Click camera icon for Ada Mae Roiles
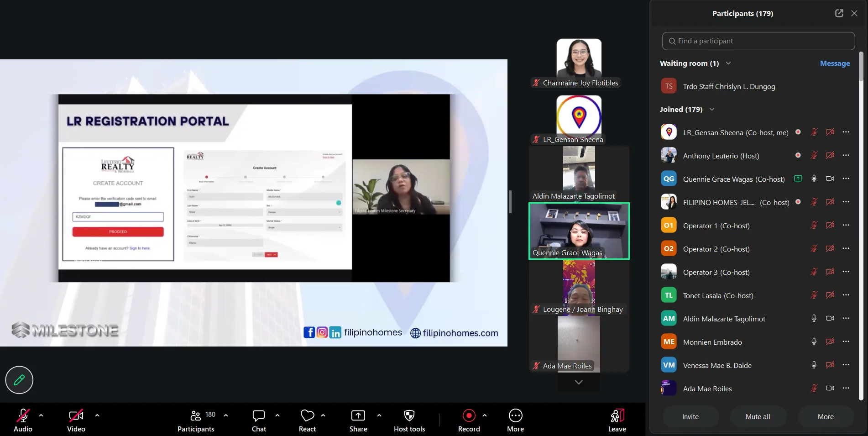Image resolution: width=868 pixels, height=436 pixels. pos(830,388)
